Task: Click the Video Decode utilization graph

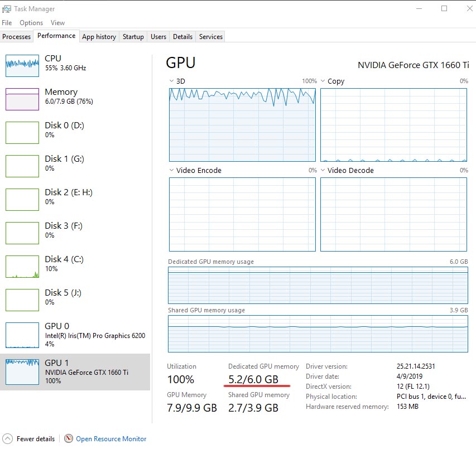Action: coord(393,214)
